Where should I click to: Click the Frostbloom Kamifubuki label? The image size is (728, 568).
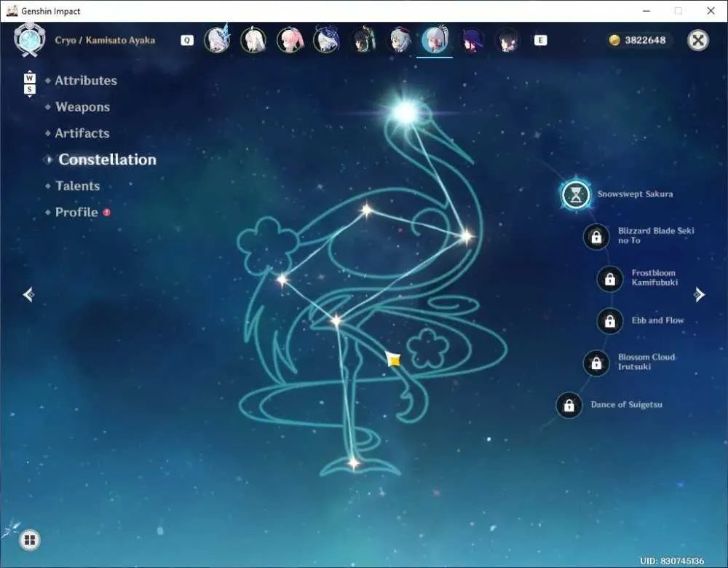coord(654,277)
